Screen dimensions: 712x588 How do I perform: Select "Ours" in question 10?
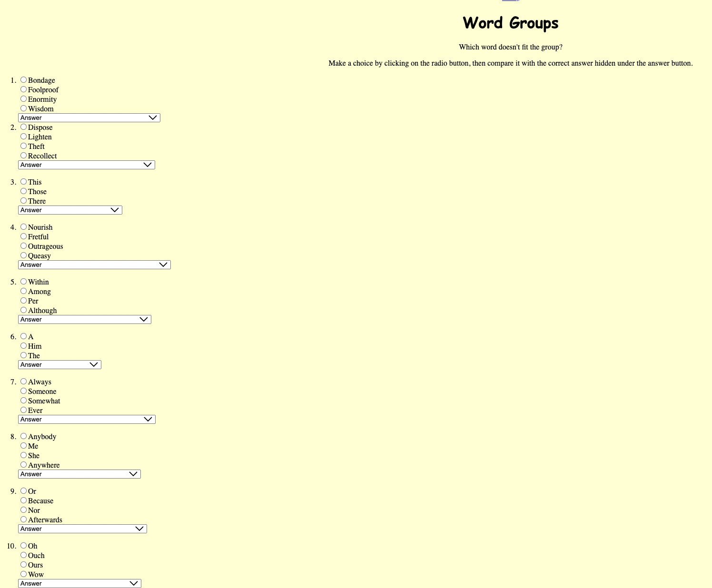23,564
